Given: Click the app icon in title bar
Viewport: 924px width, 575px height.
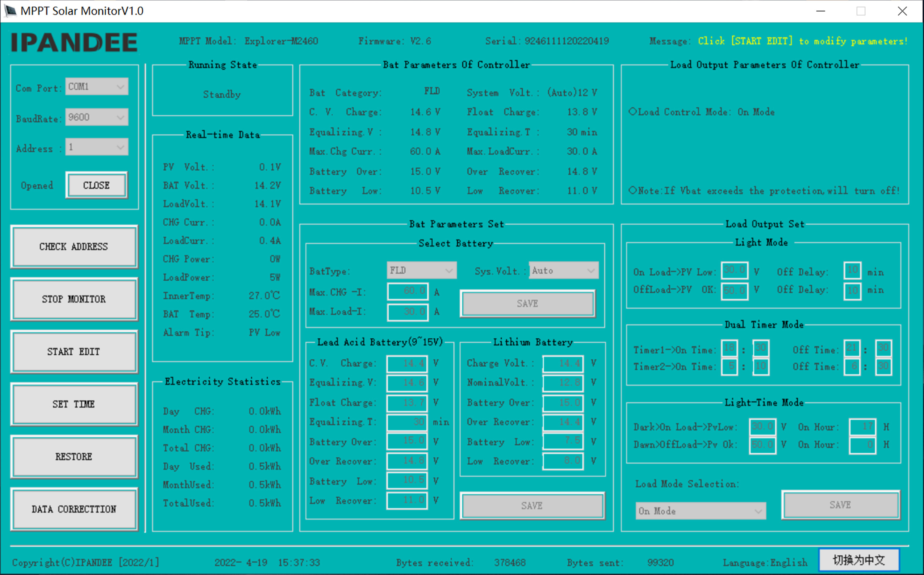Looking at the screenshot, I should pos(10,11).
